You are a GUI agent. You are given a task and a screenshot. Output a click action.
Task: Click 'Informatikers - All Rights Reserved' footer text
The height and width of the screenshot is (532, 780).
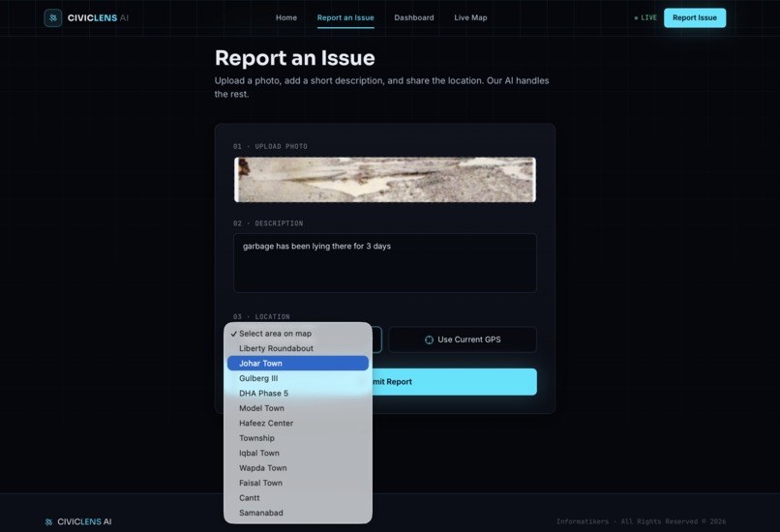641,521
